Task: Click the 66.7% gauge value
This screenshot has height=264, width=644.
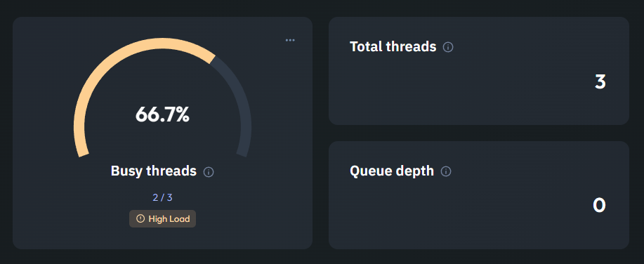Action: (x=162, y=114)
